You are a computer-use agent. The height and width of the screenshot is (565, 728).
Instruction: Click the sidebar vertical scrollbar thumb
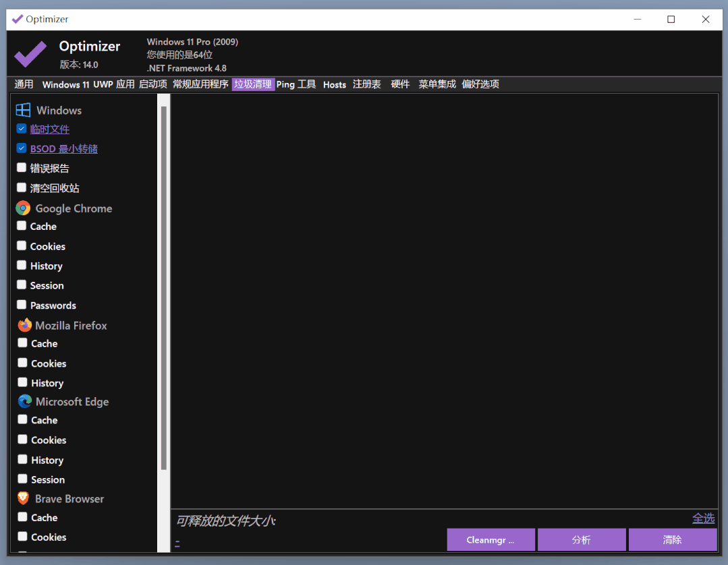(x=163, y=288)
